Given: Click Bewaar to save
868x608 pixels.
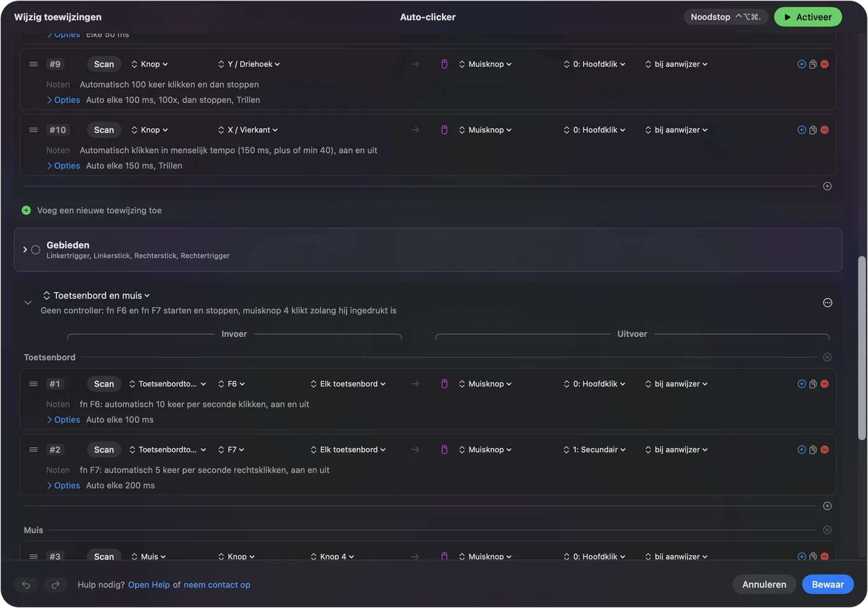Looking at the screenshot, I should pos(828,585).
